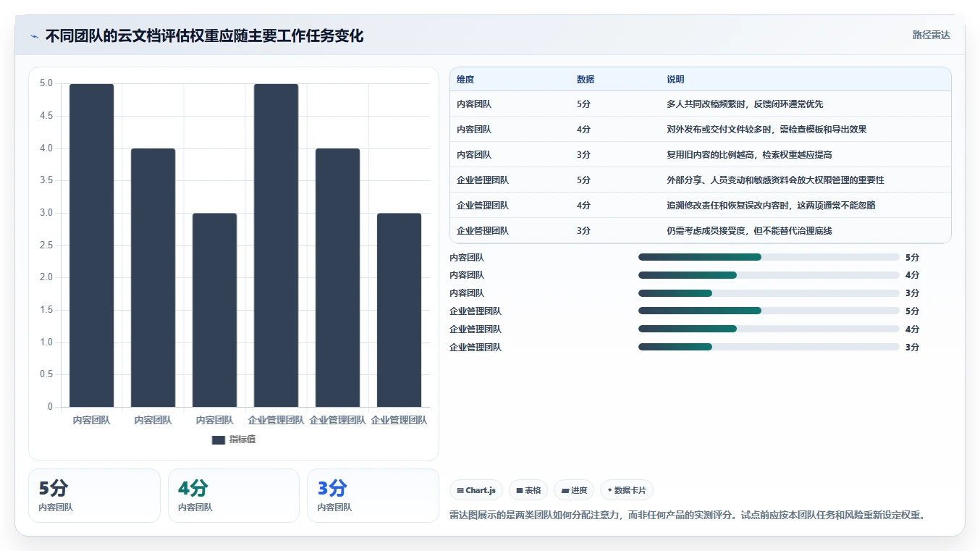This screenshot has width=980, height=551.
Task: Click the cell 对外发布或交付文件较多时，需检查模板和导出效果
Action: 766,130
